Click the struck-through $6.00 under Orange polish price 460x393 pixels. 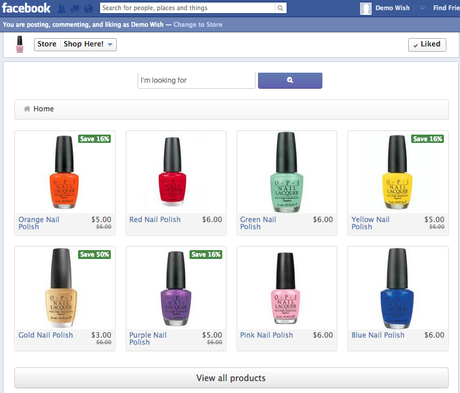(x=104, y=227)
